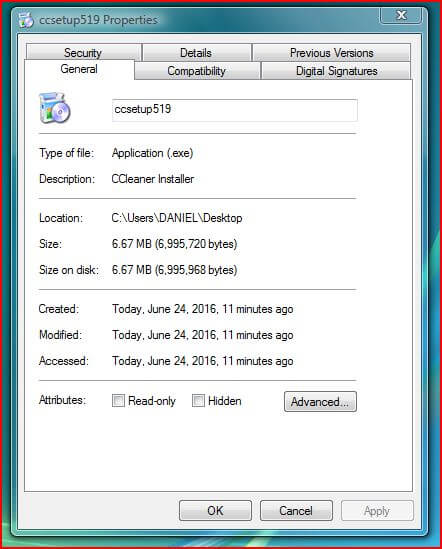Toggle the Read-only attribute checkbox
The width and height of the screenshot is (442, 549).
click(118, 401)
